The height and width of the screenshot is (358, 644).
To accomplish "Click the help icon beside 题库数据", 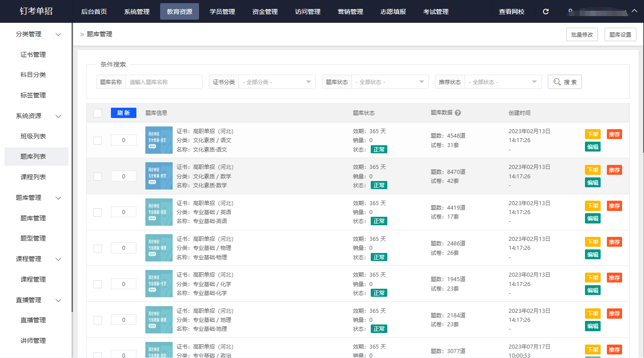I will pos(458,113).
